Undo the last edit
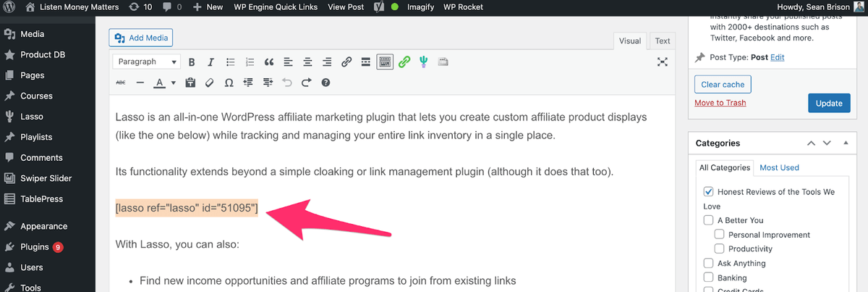Screen dimensions: 868x292 coord(287,83)
